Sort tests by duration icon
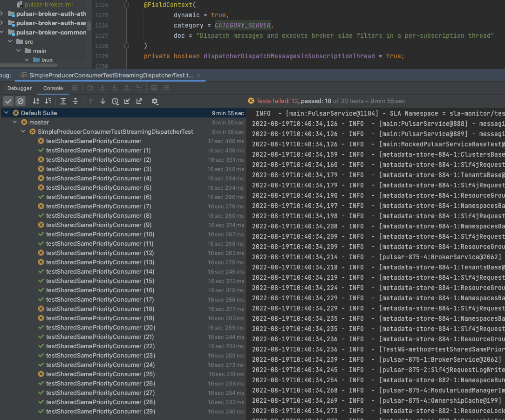Image resolution: width=505 pixels, height=420 pixels. (48, 101)
